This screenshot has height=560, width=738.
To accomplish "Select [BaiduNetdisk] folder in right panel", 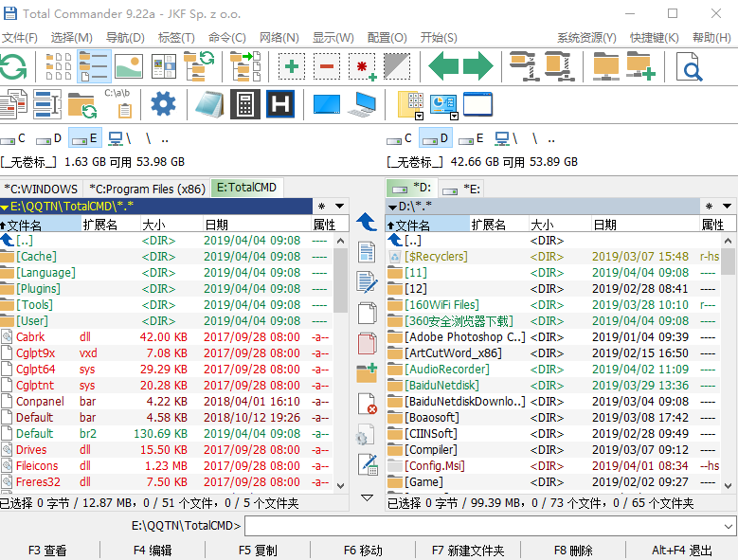I will [x=553, y=386].
